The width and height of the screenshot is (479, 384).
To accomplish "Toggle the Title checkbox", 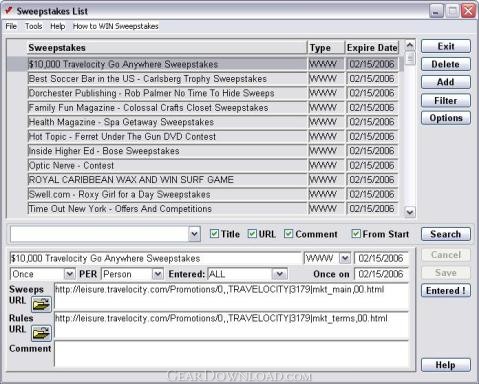I will 214,234.
